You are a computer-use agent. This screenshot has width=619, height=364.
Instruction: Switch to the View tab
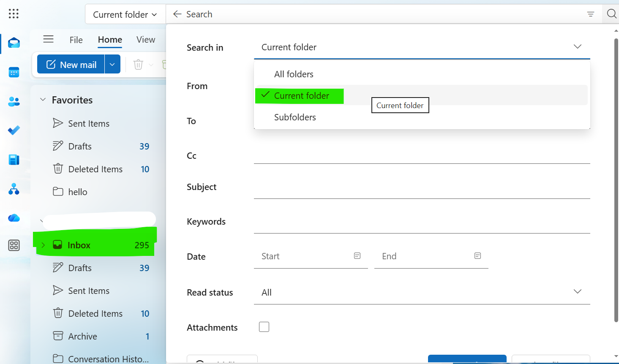(x=146, y=40)
